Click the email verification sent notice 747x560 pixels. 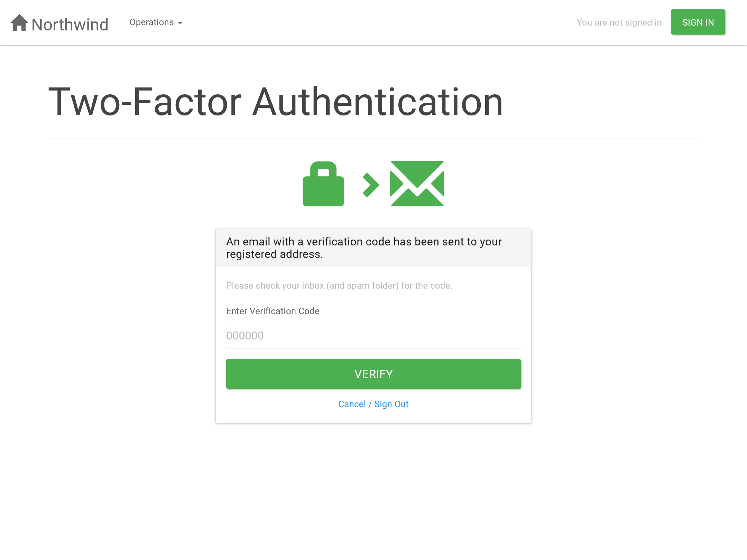363,242
